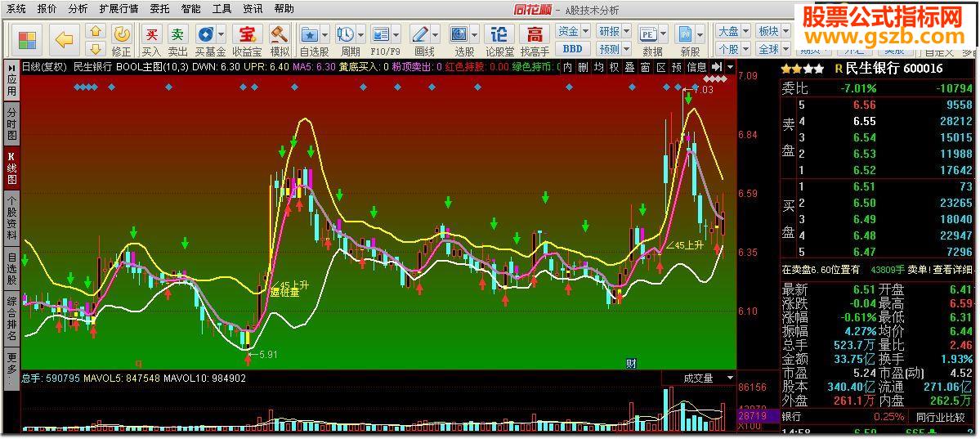980x439 pixels.
Task: Open the 模拟 gavel icon
Action: pos(280,34)
